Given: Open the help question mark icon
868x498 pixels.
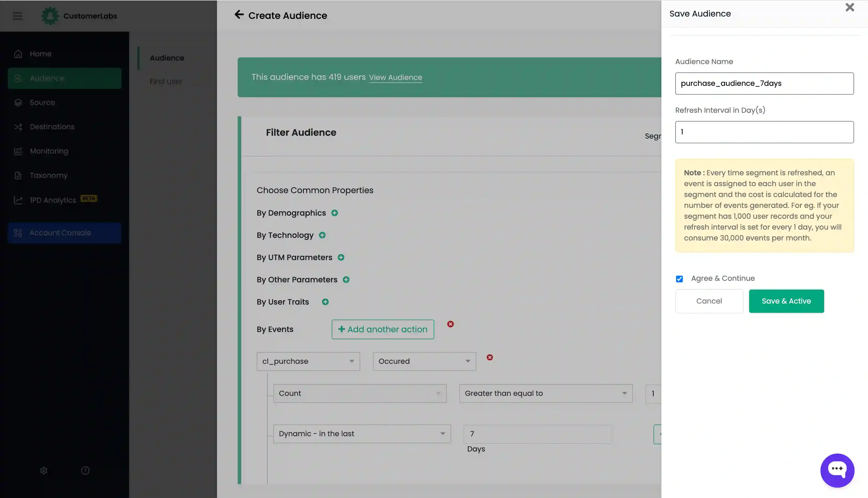Looking at the screenshot, I should [x=85, y=471].
